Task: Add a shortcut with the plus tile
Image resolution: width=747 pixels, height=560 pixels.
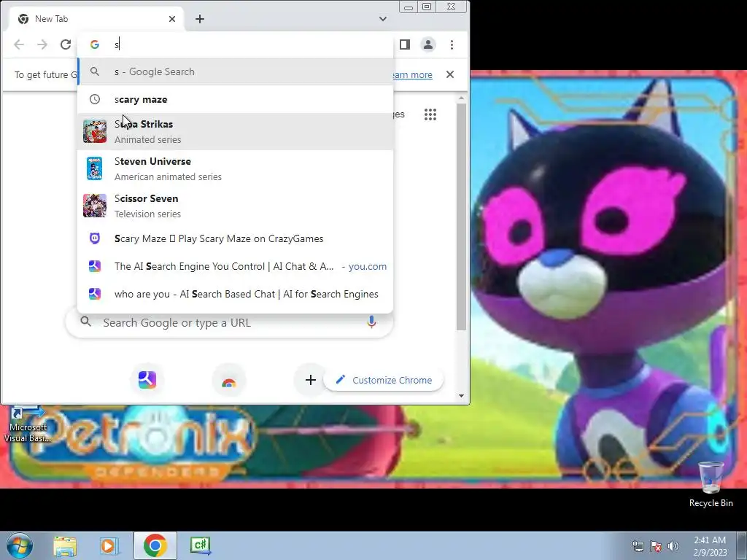Action: click(311, 379)
